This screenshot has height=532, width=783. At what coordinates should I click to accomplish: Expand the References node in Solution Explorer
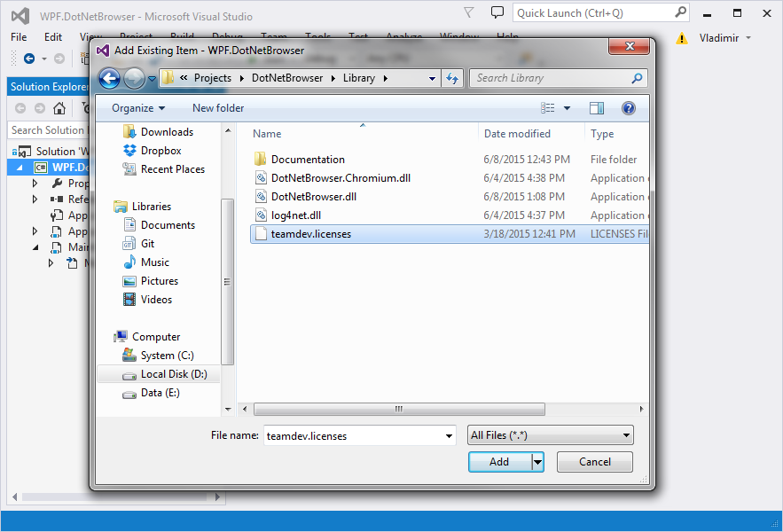pyautogui.click(x=35, y=199)
